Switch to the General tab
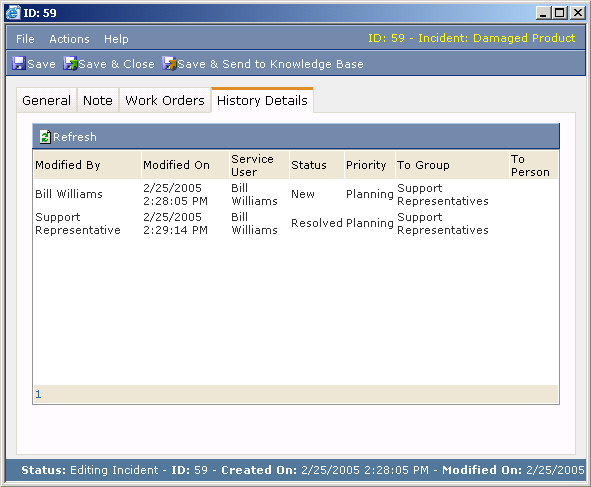This screenshot has width=591, height=487. (x=46, y=101)
